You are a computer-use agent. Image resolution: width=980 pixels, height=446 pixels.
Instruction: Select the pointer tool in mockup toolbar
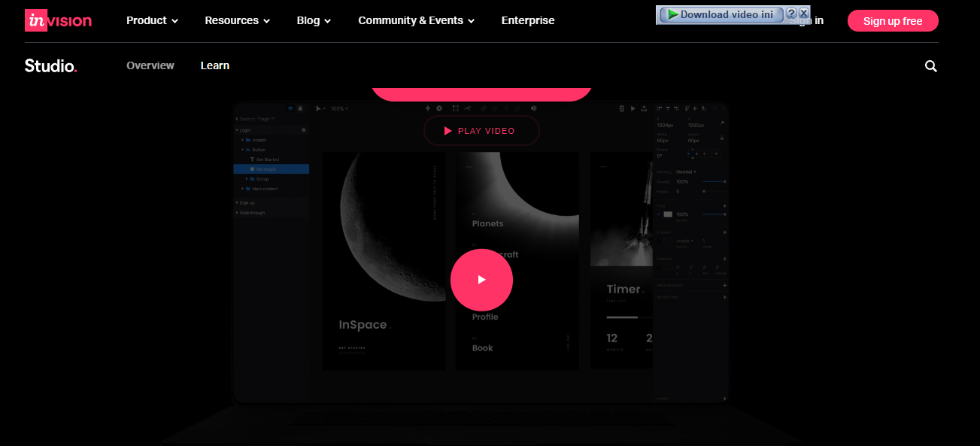tap(320, 109)
